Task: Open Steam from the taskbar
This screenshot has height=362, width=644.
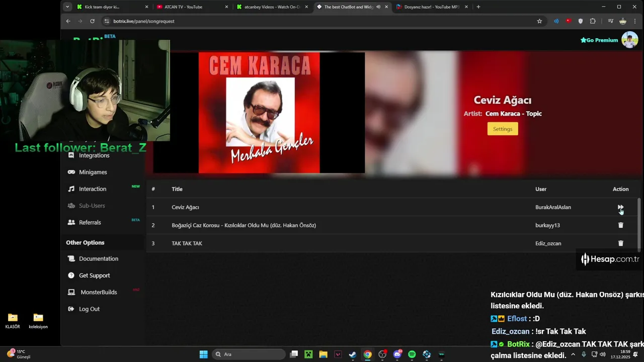Action: [353, 354]
